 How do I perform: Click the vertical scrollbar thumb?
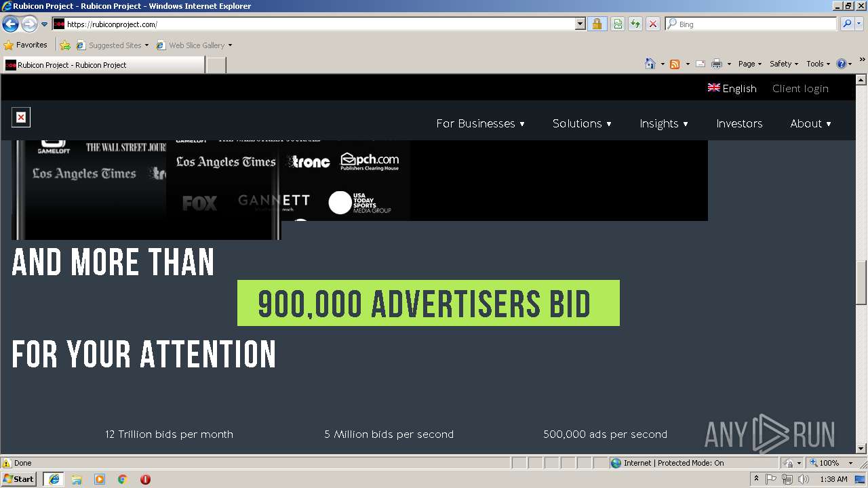[x=861, y=283]
